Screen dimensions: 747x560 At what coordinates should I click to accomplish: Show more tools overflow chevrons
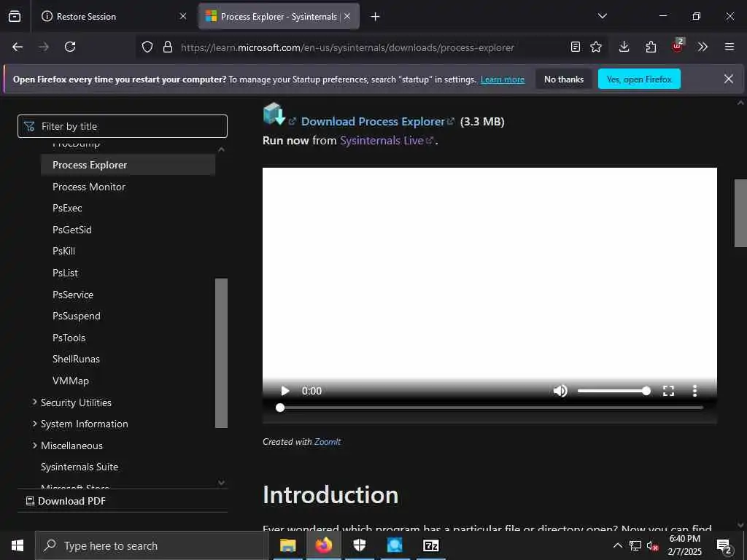point(703,47)
